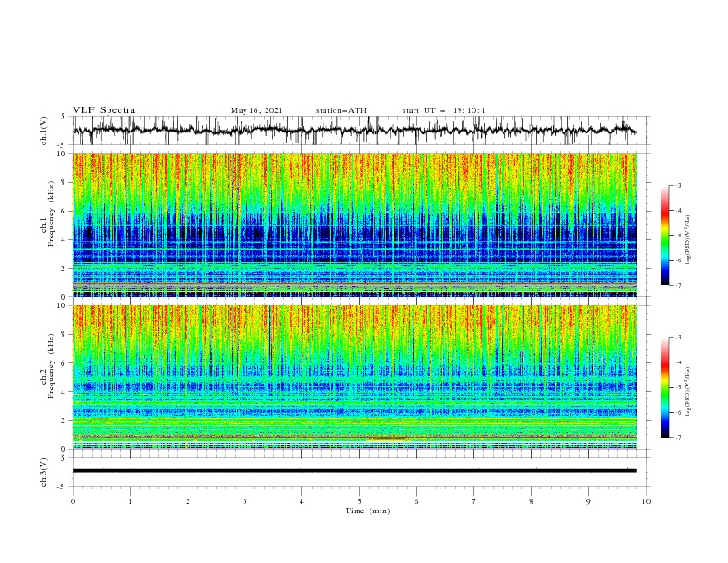Click the ch.3 flat voltage trace
This screenshot has width=728, height=563.
354,471
